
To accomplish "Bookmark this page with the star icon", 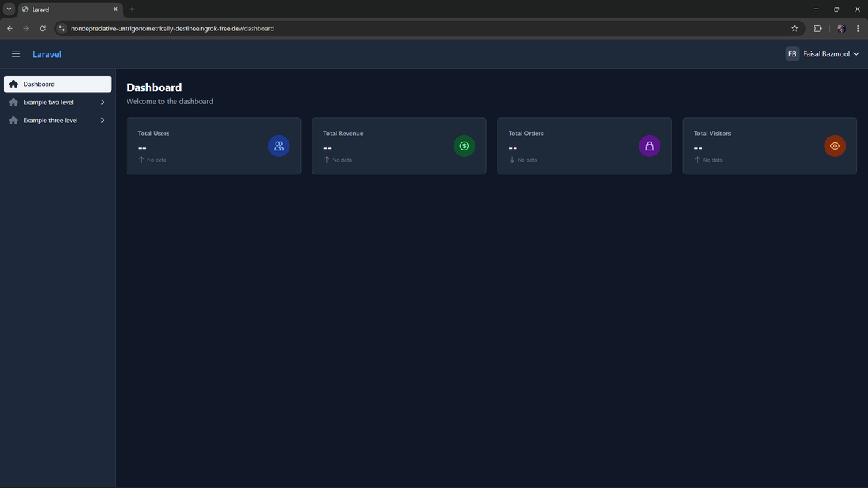I will [795, 28].
